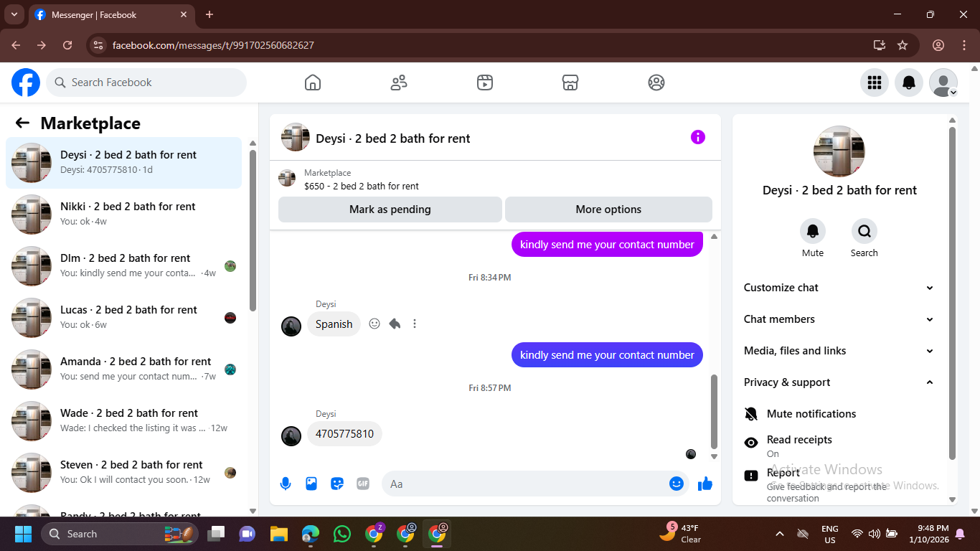Open Amanda conversation in list
Viewport: 980px width, 551px height.
123,369
